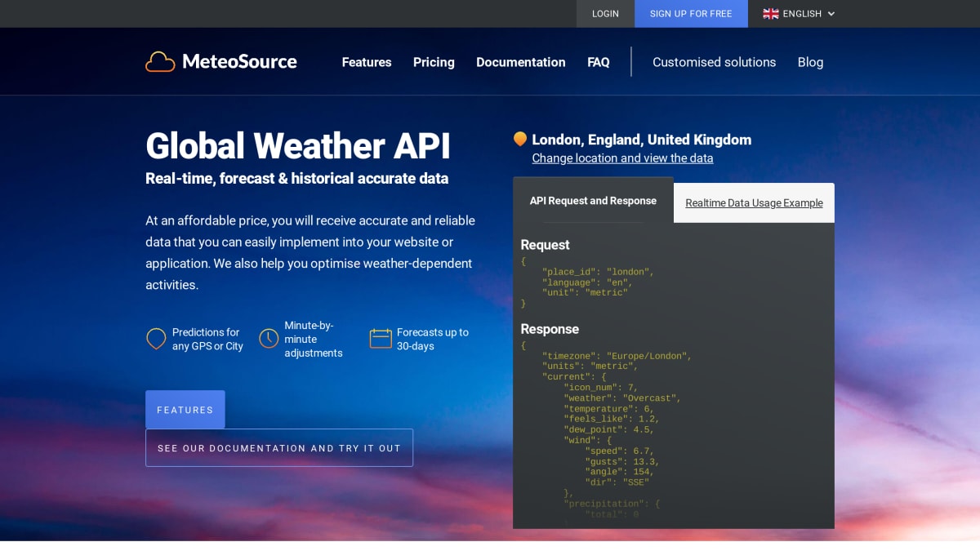Click the "angle": 154 line
Screen dimensions: 980x551
coord(619,472)
